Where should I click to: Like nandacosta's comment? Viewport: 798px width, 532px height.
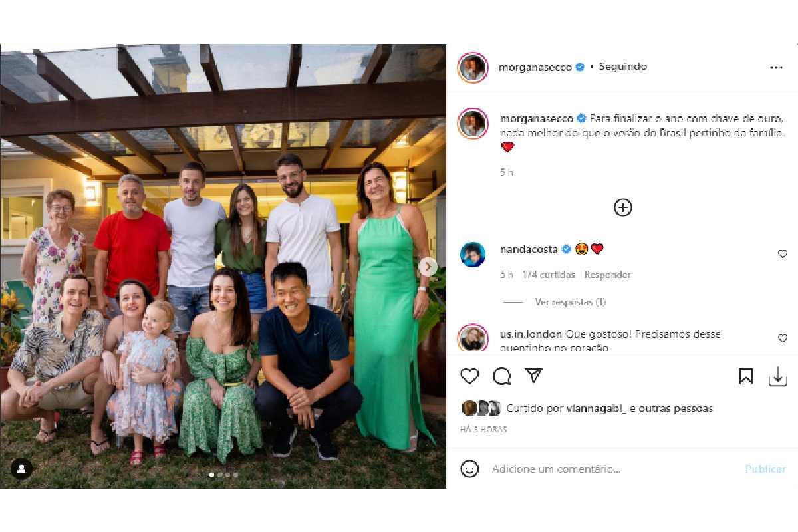(783, 254)
